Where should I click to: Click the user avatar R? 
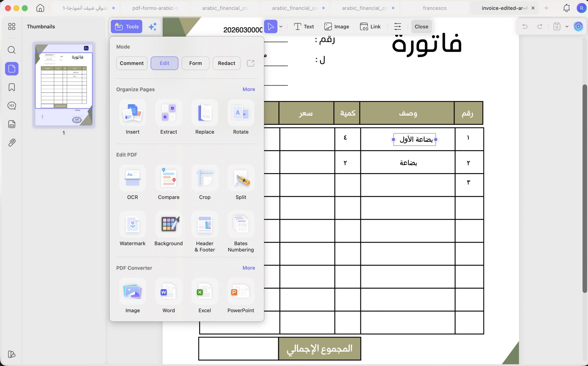coord(581,8)
